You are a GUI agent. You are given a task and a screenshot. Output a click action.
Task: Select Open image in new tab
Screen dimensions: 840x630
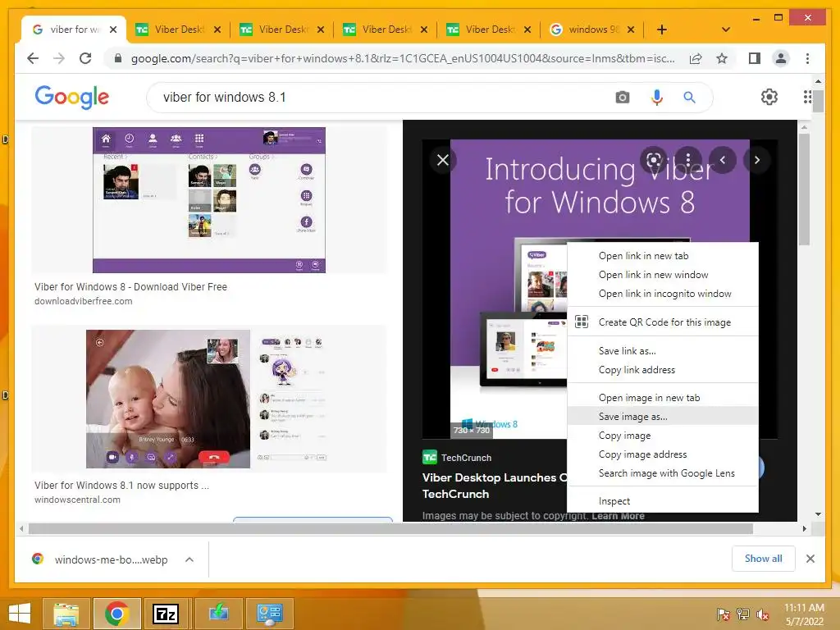(x=662, y=398)
